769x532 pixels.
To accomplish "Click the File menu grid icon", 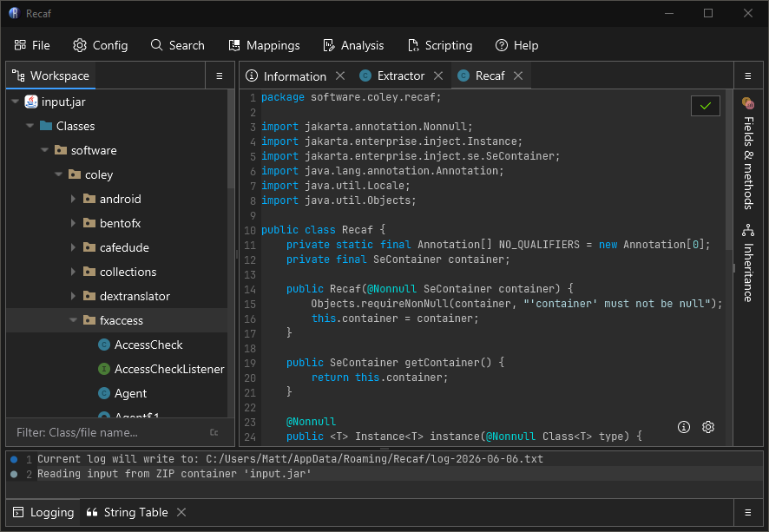I will click(20, 45).
